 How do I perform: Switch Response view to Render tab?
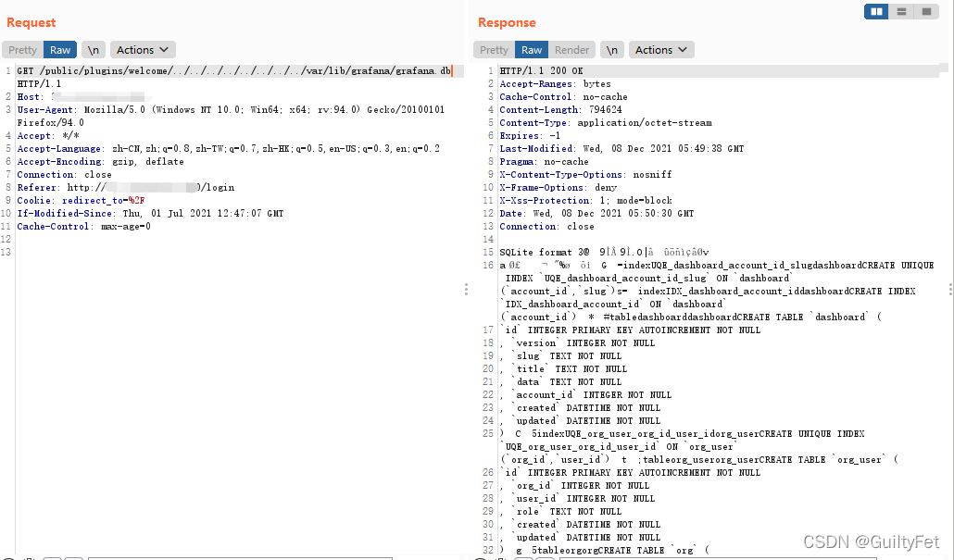tap(571, 50)
